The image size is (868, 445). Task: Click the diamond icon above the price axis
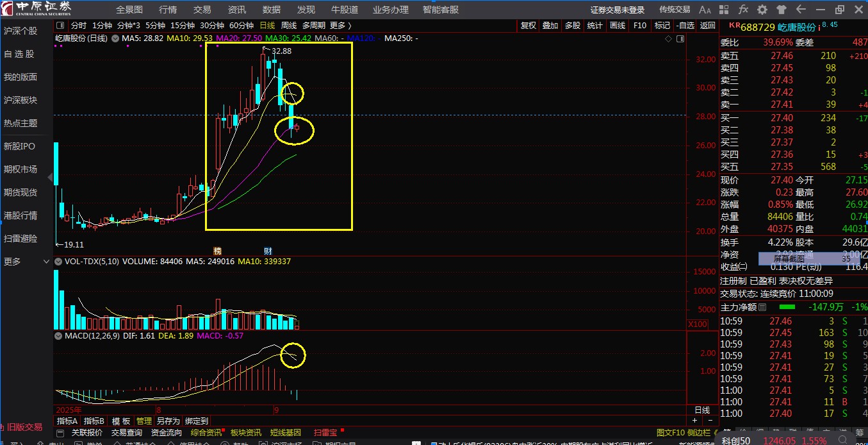669,39
